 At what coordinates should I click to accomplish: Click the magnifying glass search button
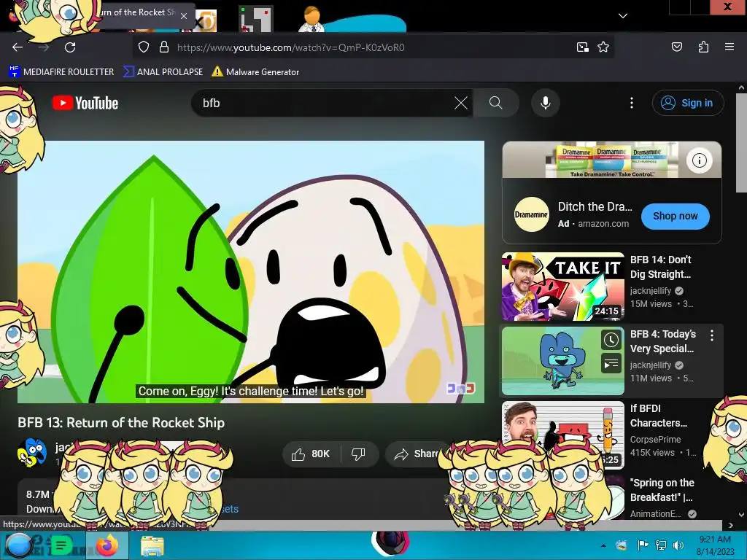click(495, 103)
